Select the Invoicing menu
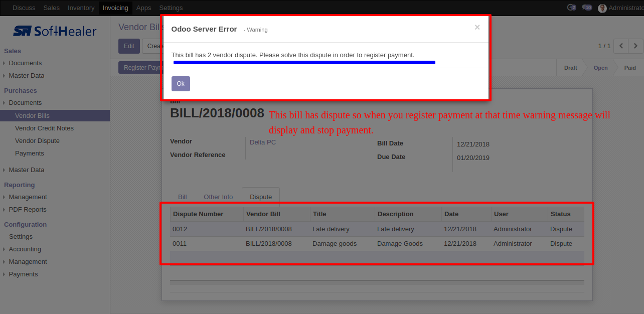Screen dimensions: 644x314 [x=115, y=8]
